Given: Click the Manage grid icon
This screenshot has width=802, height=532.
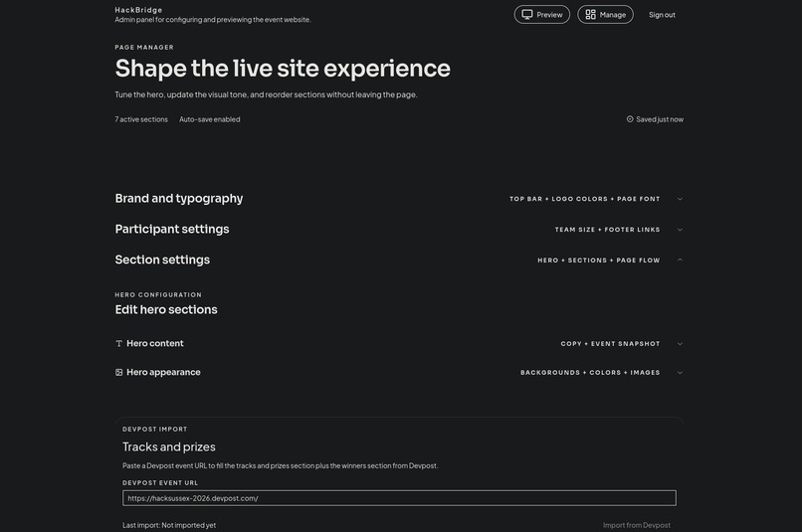Looking at the screenshot, I should coord(590,14).
